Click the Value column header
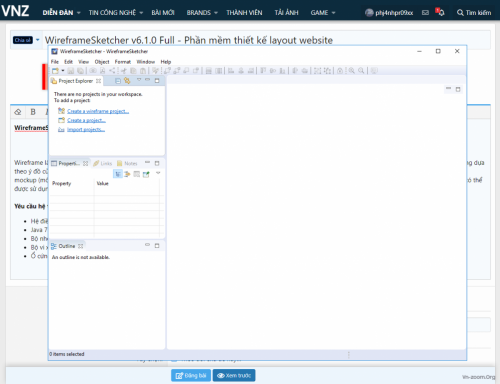Image resolution: width=500 pixels, height=384 pixels. pos(103,183)
